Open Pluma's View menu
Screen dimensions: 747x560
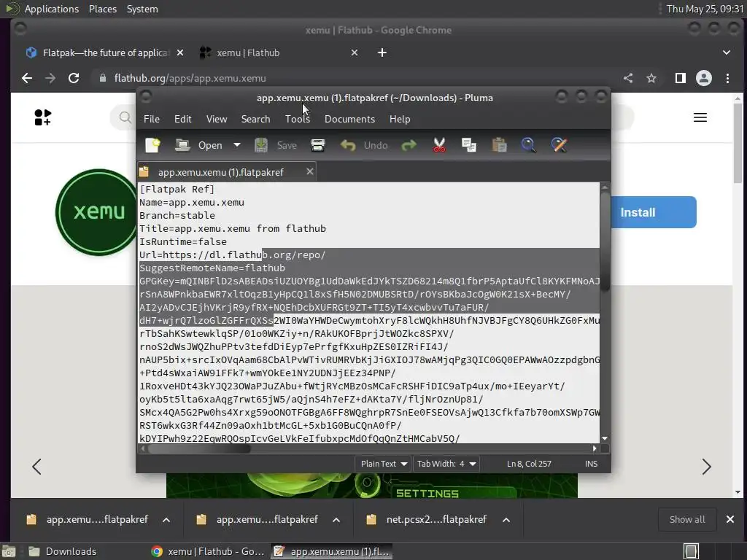[216, 119]
